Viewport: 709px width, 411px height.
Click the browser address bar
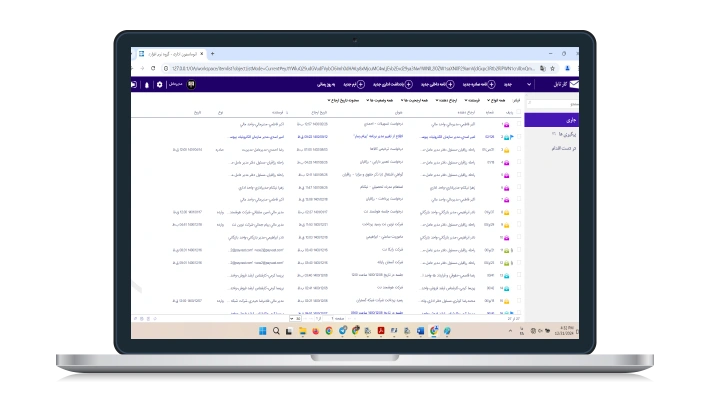coord(353,68)
